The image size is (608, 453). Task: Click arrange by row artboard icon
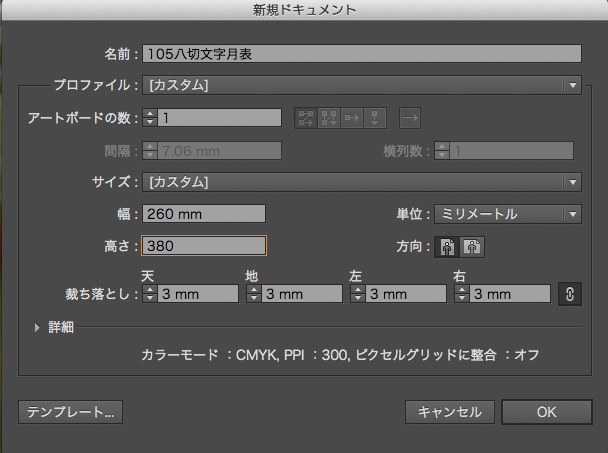tap(352, 118)
